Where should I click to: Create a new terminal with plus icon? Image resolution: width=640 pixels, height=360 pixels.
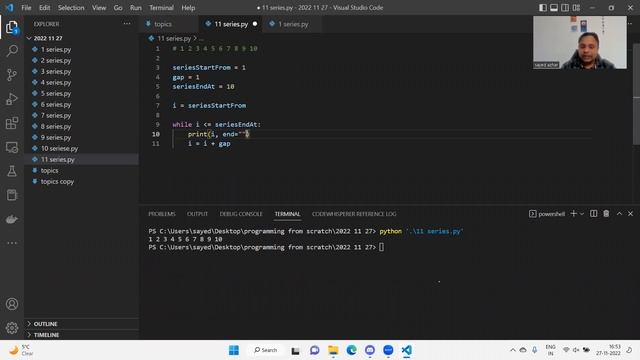[573, 213]
